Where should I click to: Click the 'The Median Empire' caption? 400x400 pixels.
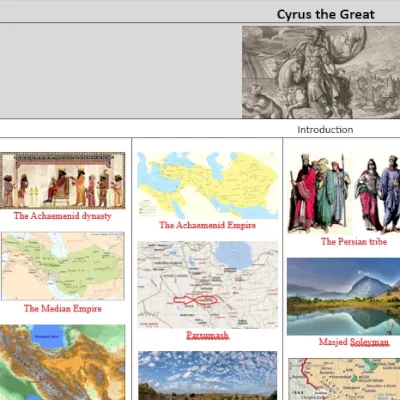[x=63, y=308]
